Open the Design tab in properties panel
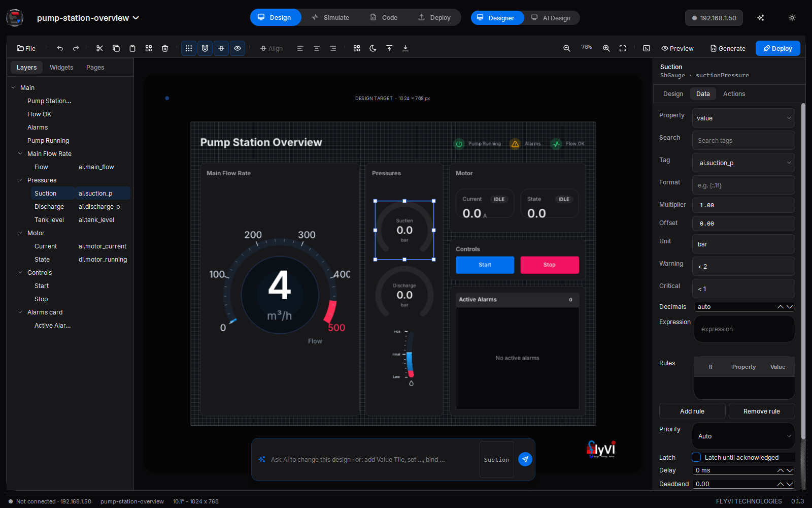812x508 pixels. click(673, 93)
